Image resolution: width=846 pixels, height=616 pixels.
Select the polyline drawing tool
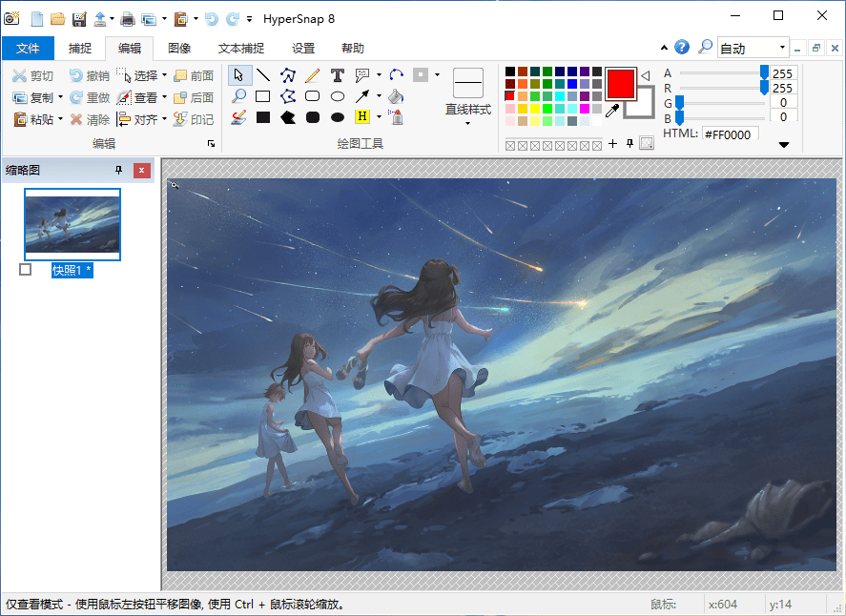point(288,75)
